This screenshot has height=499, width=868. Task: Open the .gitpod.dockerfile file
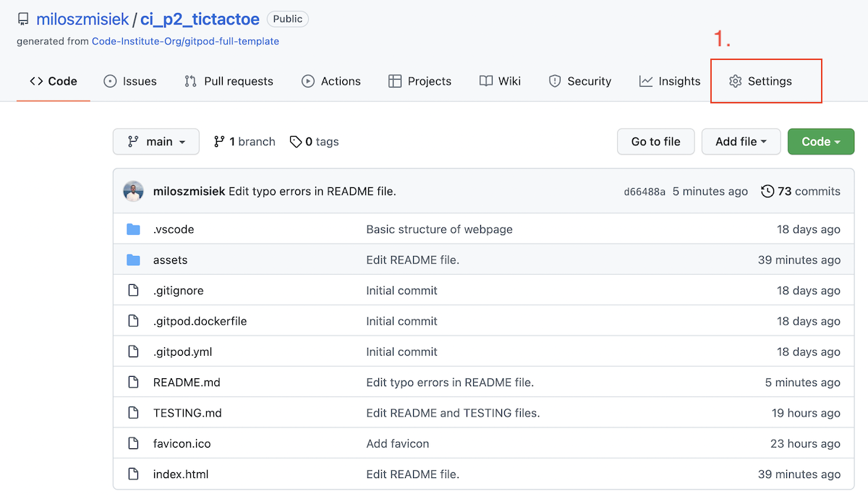click(200, 321)
